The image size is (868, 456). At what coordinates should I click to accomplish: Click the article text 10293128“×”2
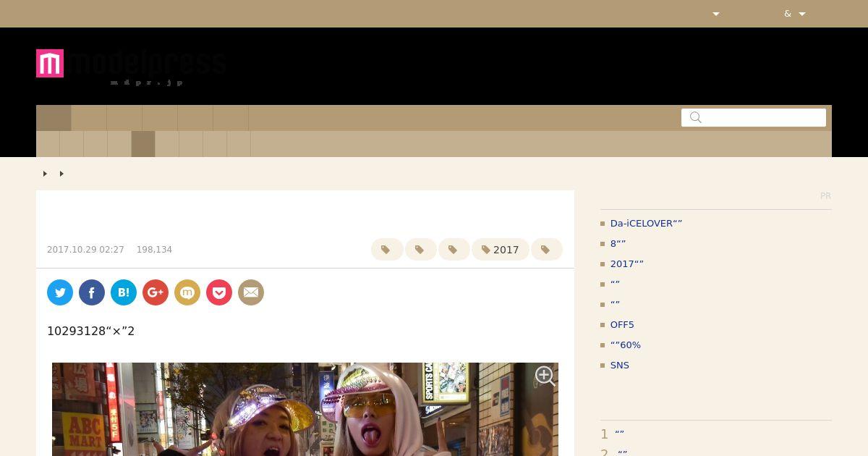pyautogui.click(x=91, y=331)
